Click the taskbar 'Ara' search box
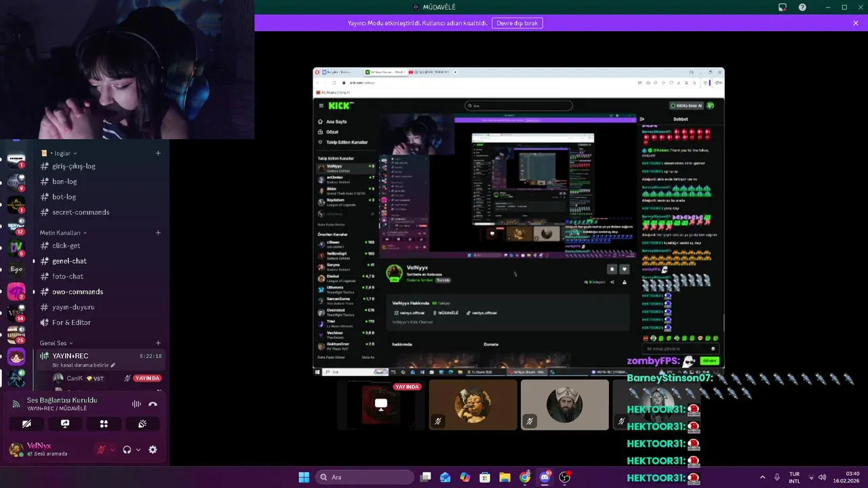 tap(366, 477)
